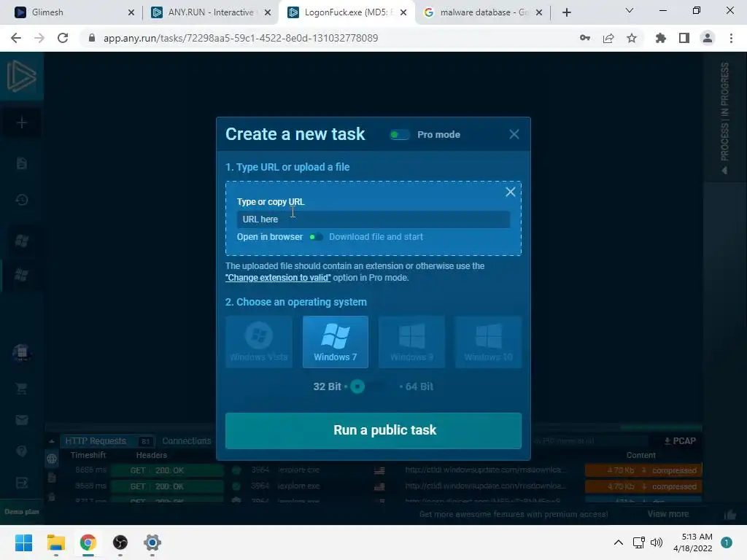Go back in browser history
The width and height of the screenshot is (747, 560).
click(x=16, y=38)
